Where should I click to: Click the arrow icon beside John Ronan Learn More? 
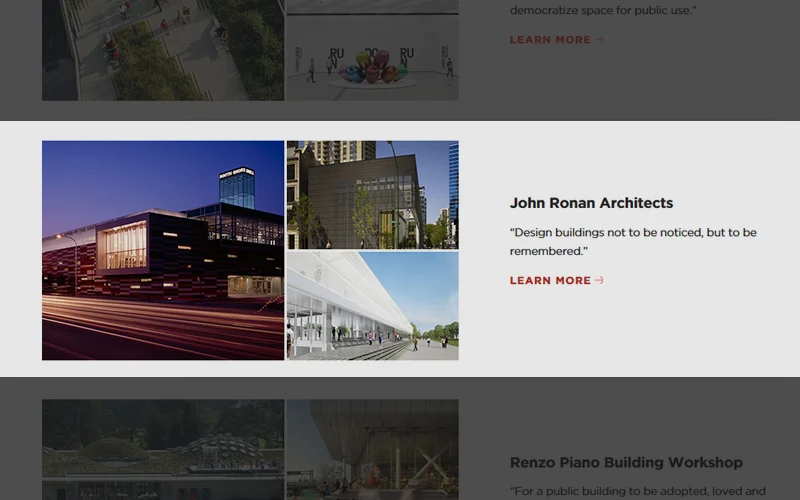599,280
